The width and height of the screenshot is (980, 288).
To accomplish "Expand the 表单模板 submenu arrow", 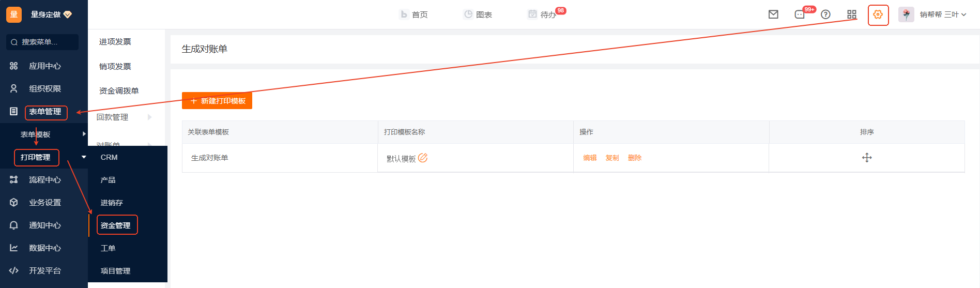I will [84, 134].
